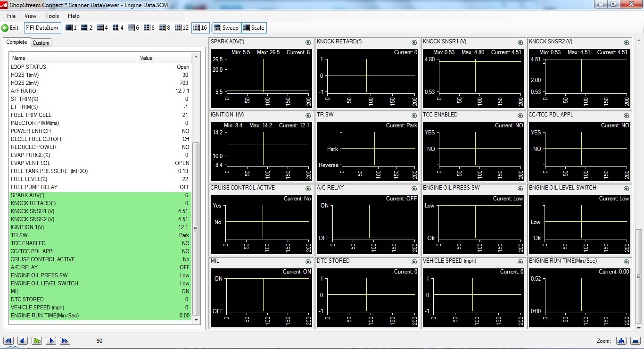644x349 pixels.
Task: Choose the 6-grid graph layout
Action: 149,28
